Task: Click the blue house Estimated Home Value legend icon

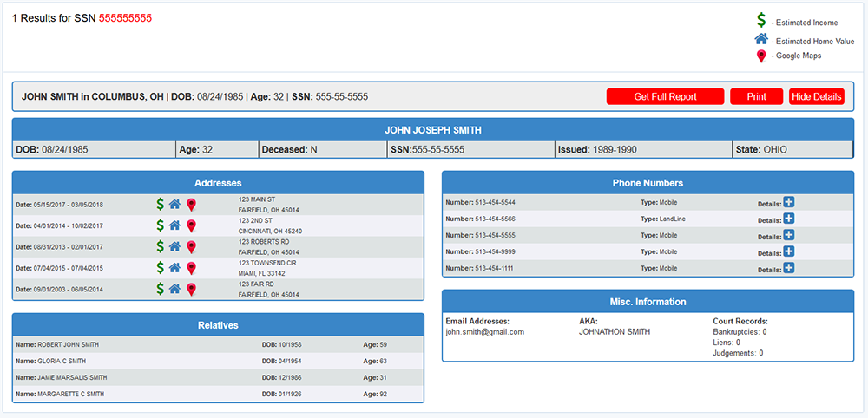Action: click(762, 39)
